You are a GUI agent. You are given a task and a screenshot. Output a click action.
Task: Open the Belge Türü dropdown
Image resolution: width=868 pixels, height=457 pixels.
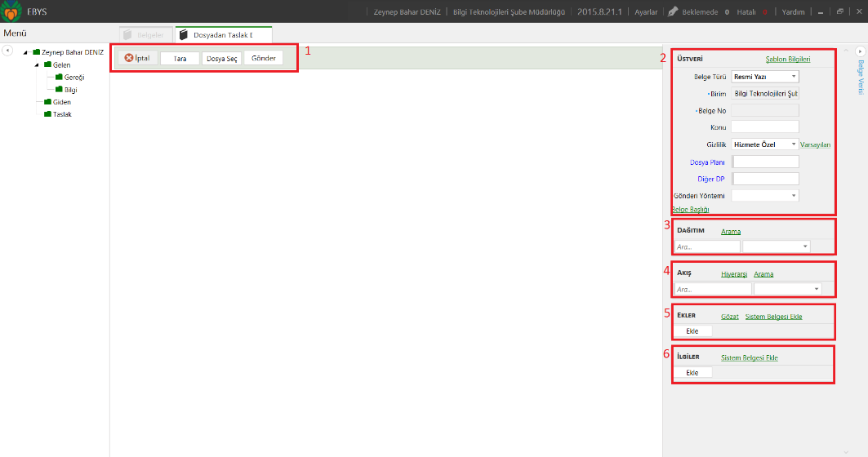tap(793, 77)
